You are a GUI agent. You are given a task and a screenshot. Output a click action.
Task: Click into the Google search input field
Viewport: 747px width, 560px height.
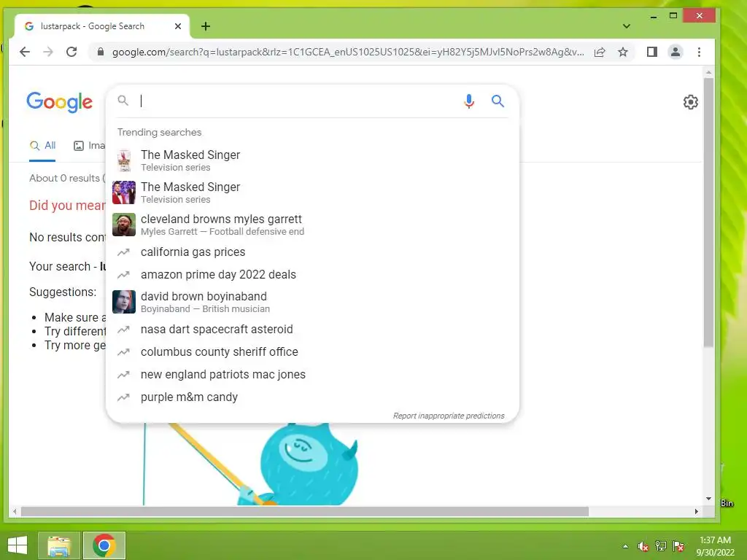(x=298, y=101)
